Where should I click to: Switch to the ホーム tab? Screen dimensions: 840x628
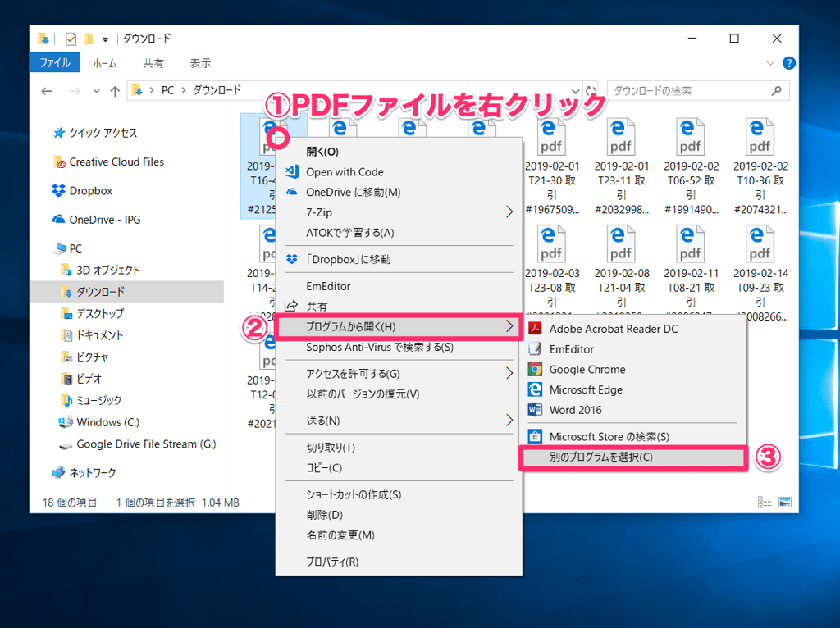pos(104,63)
